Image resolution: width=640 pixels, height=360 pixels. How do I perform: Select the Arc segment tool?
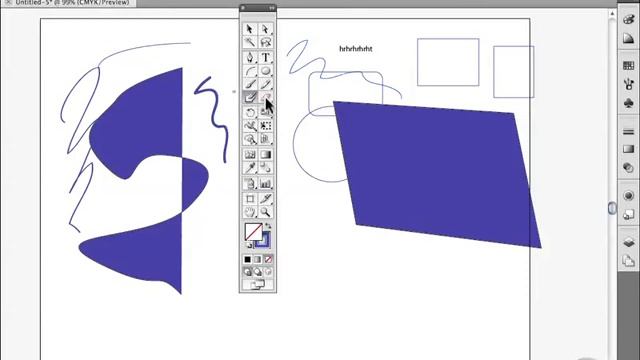point(250,71)
